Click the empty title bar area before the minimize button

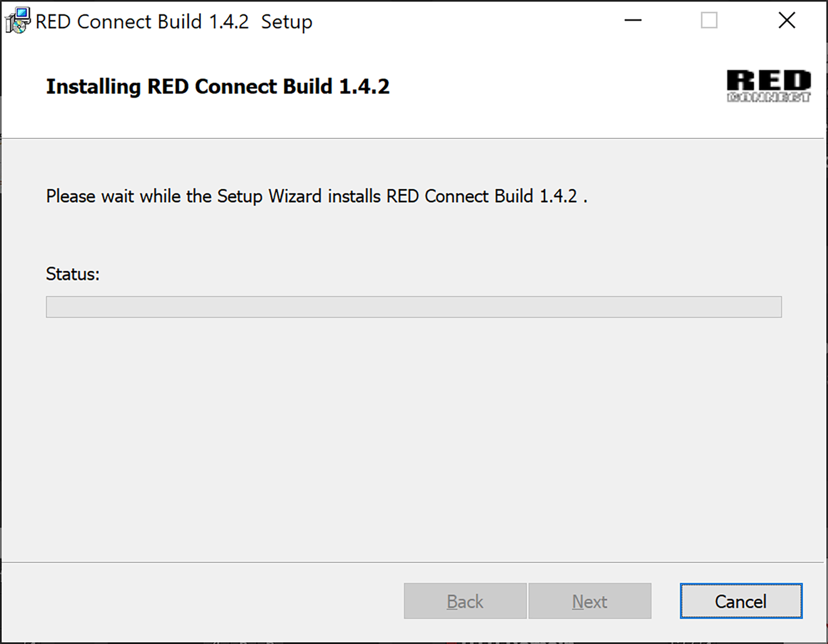(x=460, y=21)
